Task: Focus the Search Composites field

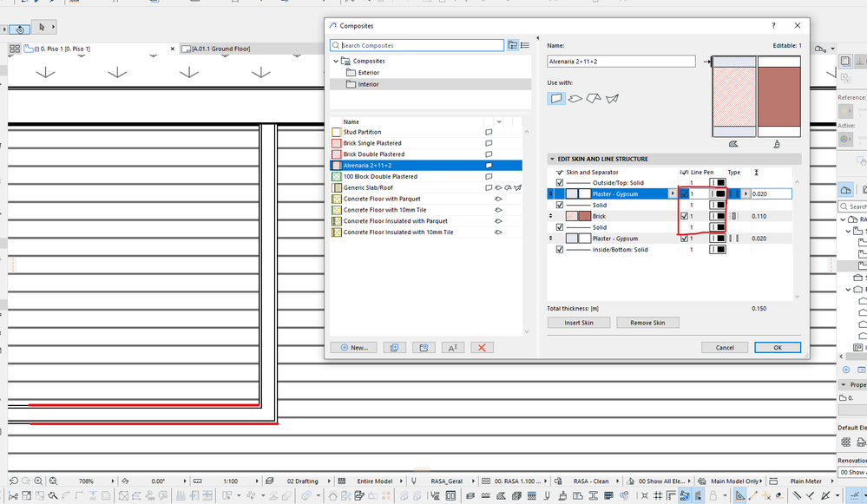Action: (417, 45)
